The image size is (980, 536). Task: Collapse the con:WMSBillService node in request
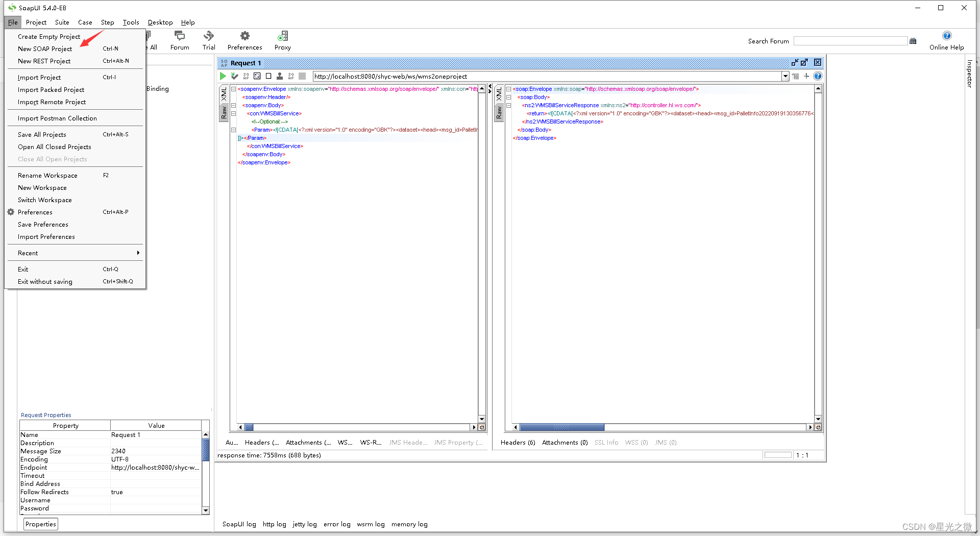pos(233,113)
